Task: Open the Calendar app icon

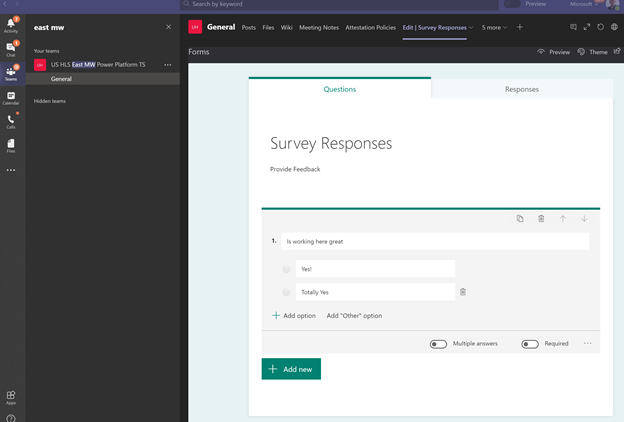Action: (x=11, y=98)
